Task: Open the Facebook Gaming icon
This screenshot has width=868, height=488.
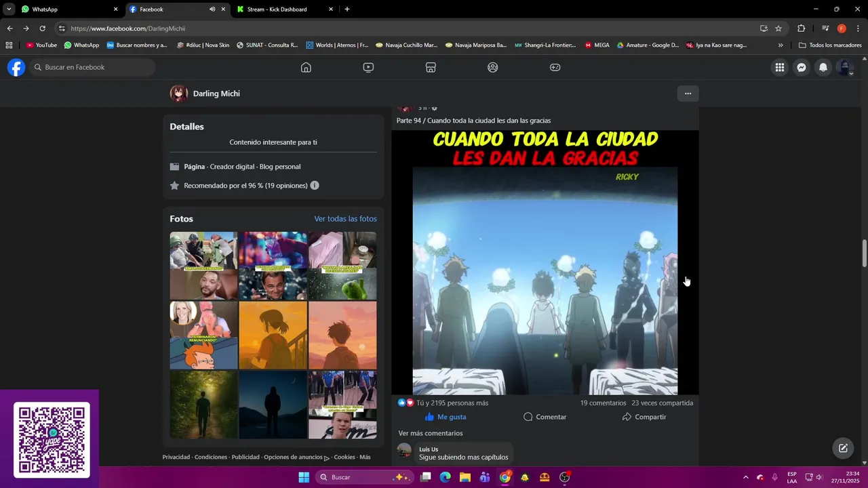Action: [555, 67]
